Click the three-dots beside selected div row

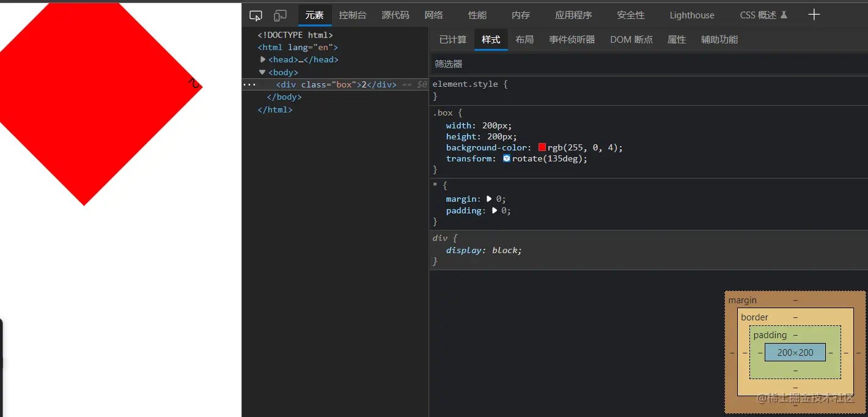coord(249,84)
